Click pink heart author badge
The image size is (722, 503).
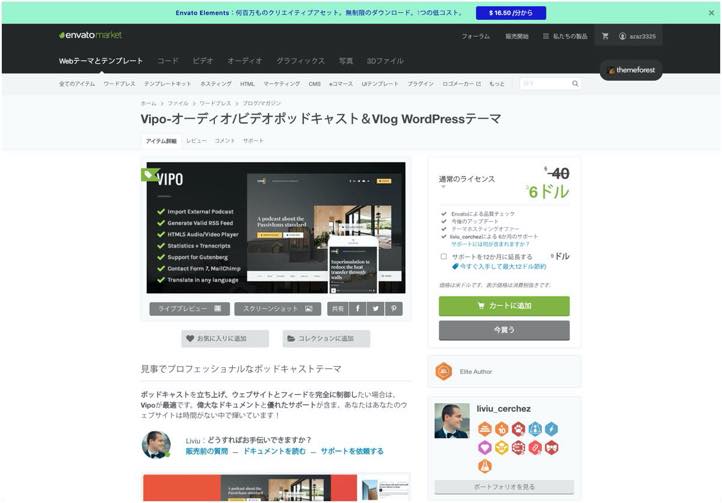[x=484, y=447]
